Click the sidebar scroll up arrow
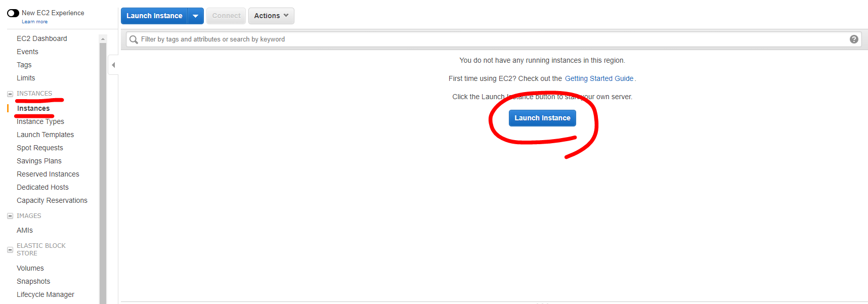This screenshot has height=304, width=868. click(x=103, y=39)
